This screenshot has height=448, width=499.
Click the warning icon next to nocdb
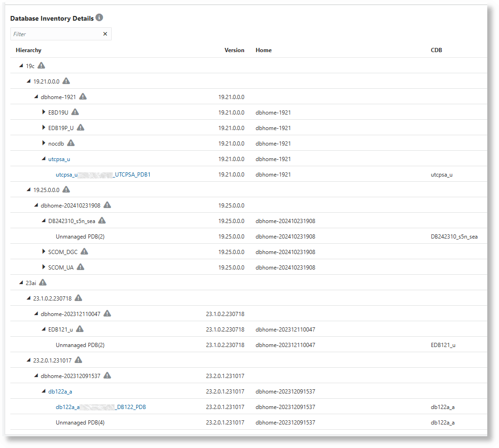71,143
